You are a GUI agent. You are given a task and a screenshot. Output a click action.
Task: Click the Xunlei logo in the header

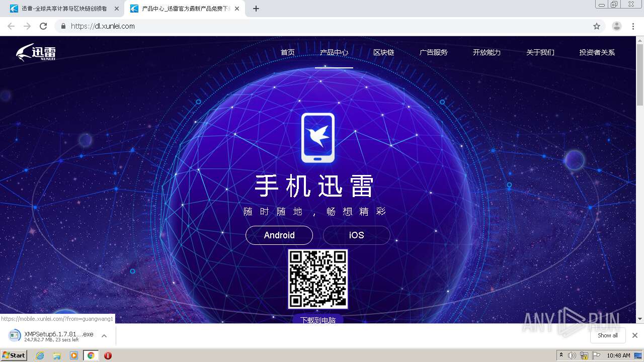[35, 52]
